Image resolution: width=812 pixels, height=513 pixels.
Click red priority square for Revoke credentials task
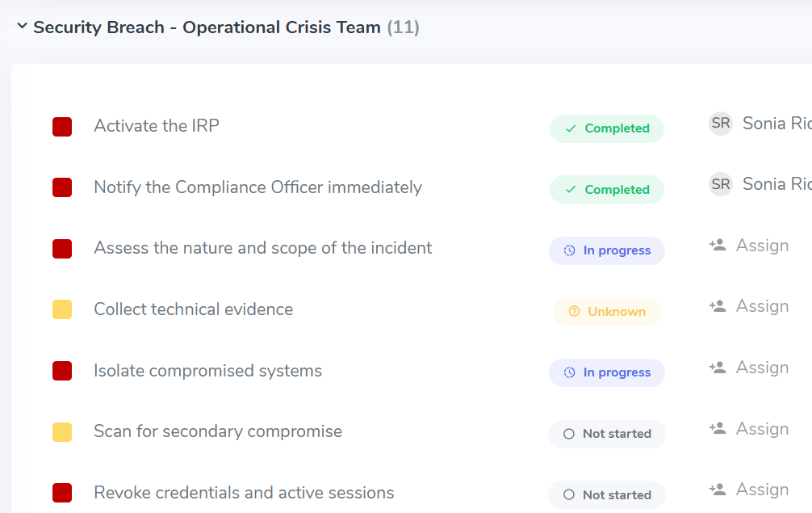click(x=62, y=493)
